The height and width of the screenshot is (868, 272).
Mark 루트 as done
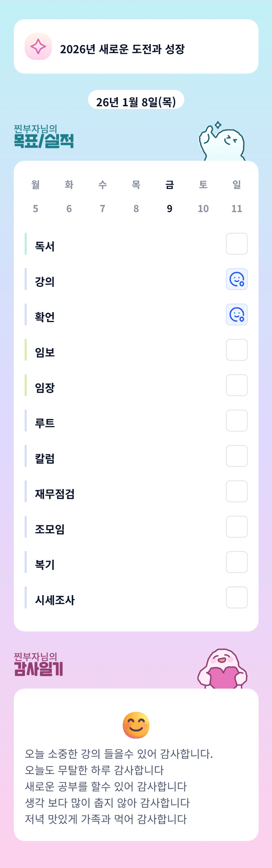(x=237, y=421)
